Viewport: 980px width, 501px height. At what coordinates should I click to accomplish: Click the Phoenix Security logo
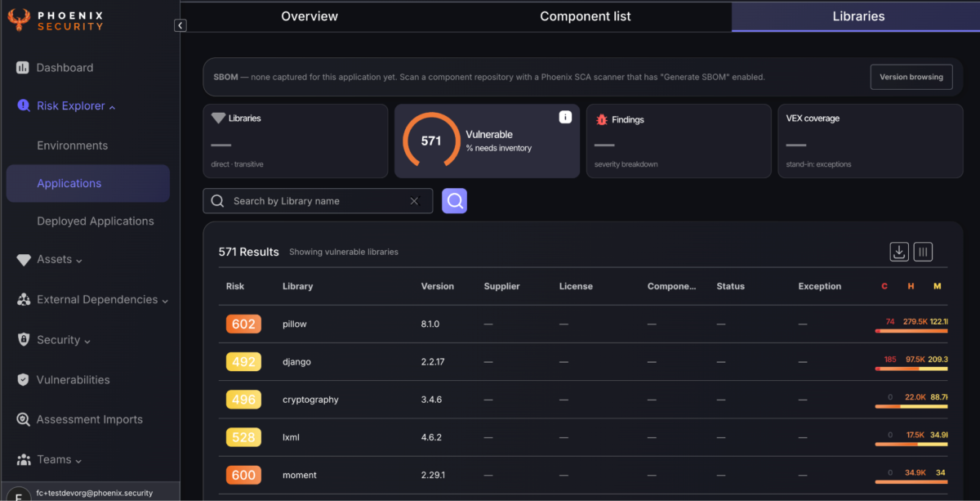(x=56, y=20)
